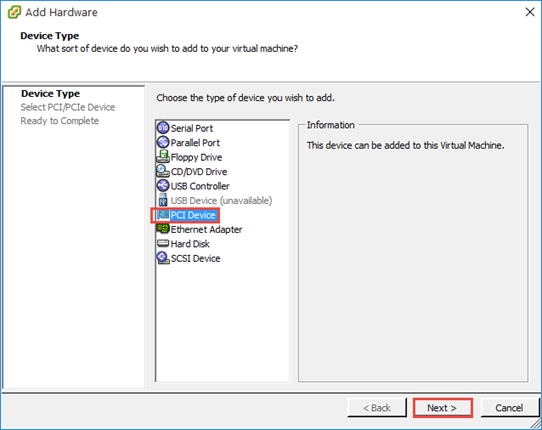The image size is (542, 430).
Task: Go to next step with Next button
Action: point(442,408)
